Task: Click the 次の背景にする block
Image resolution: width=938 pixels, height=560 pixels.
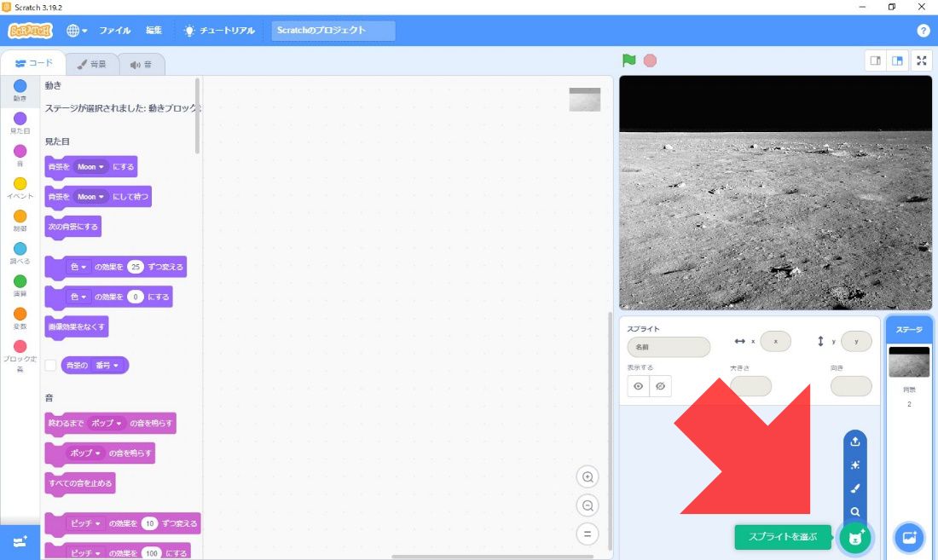Action: (73, 227)
